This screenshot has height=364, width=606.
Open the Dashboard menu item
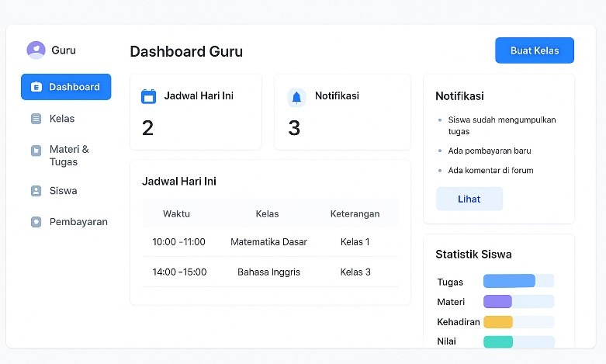[66, 87]
